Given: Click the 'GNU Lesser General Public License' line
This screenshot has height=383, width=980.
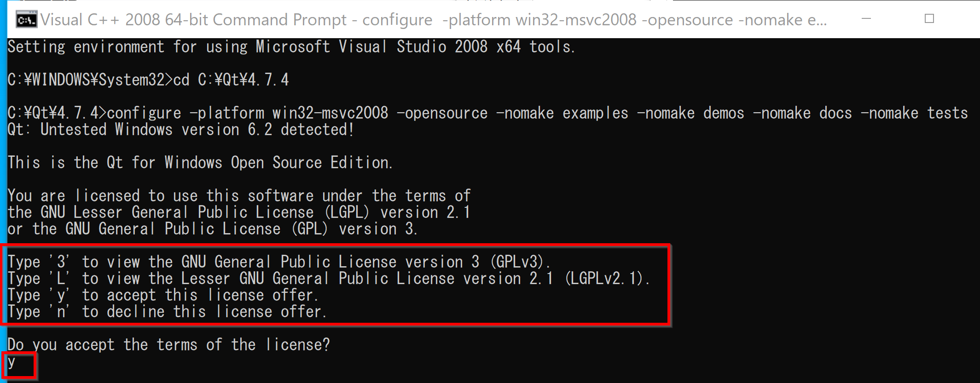Looking at the screenshot, I should [239, 212].
